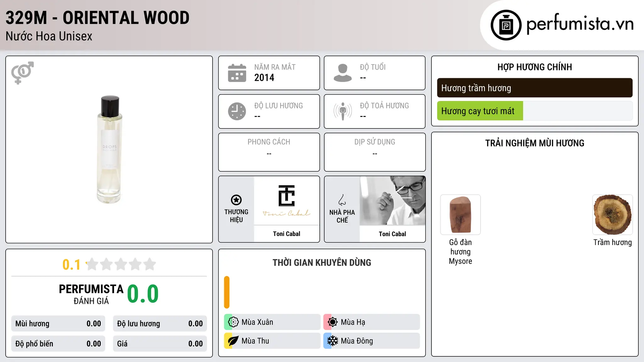Open the perfume bottle product image
644x362 pixels.
pyautogui.click(x=109, y=149)
